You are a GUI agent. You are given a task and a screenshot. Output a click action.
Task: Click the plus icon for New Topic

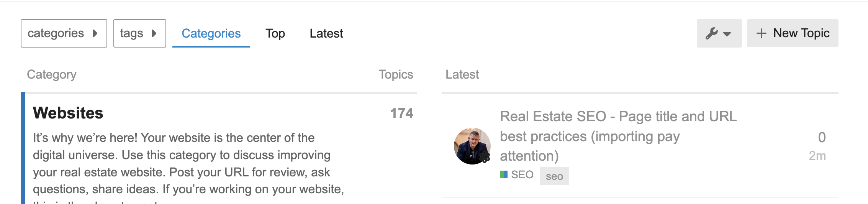(762, 33)
